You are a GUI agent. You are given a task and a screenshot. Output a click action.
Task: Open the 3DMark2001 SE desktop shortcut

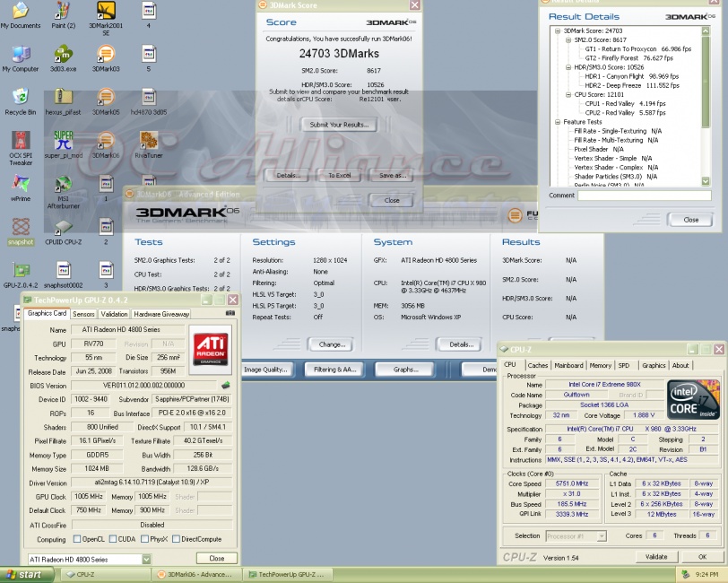pos(105,13)
